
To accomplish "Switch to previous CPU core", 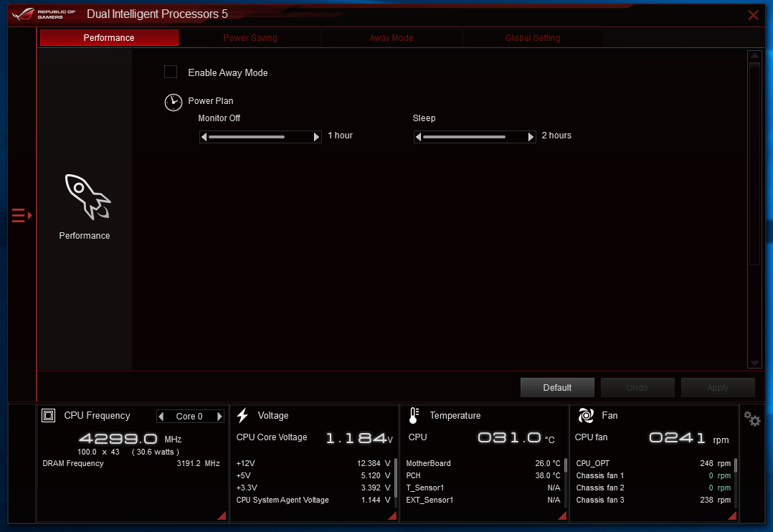I will click(161, 416).
